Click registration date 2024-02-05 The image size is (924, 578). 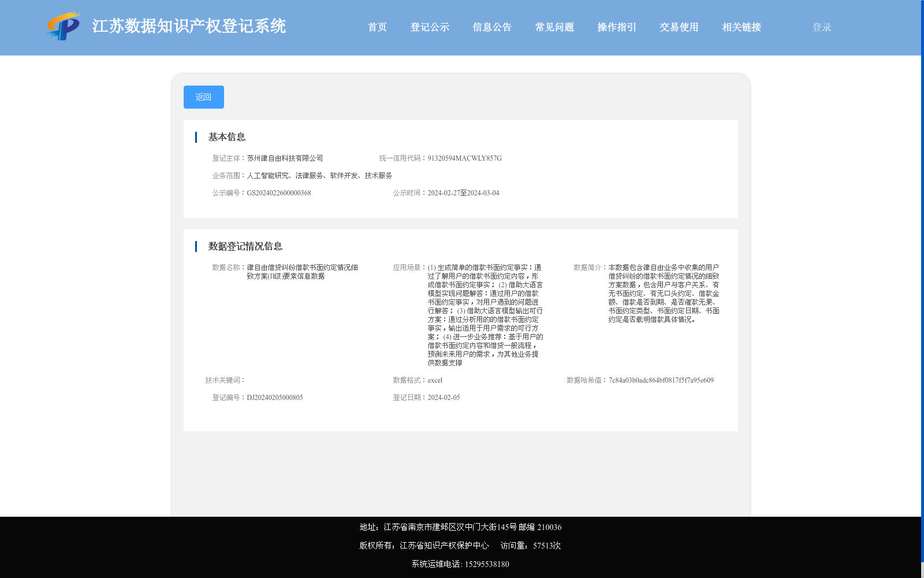[444, 398]
